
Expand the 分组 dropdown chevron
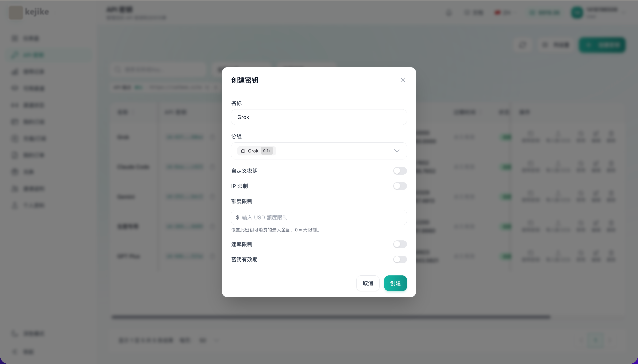(x=397, y=151)
